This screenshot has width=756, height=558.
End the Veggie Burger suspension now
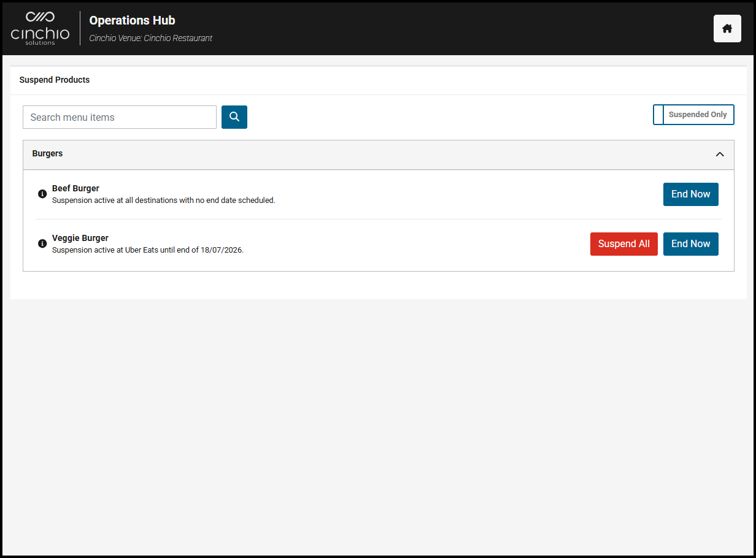tap(690, 244)
